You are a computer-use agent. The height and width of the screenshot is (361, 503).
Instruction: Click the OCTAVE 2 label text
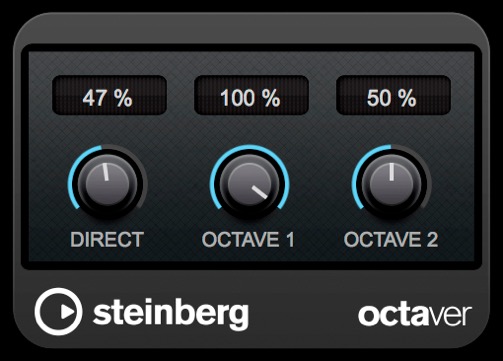pyautogui.click(x=391, y=239)
